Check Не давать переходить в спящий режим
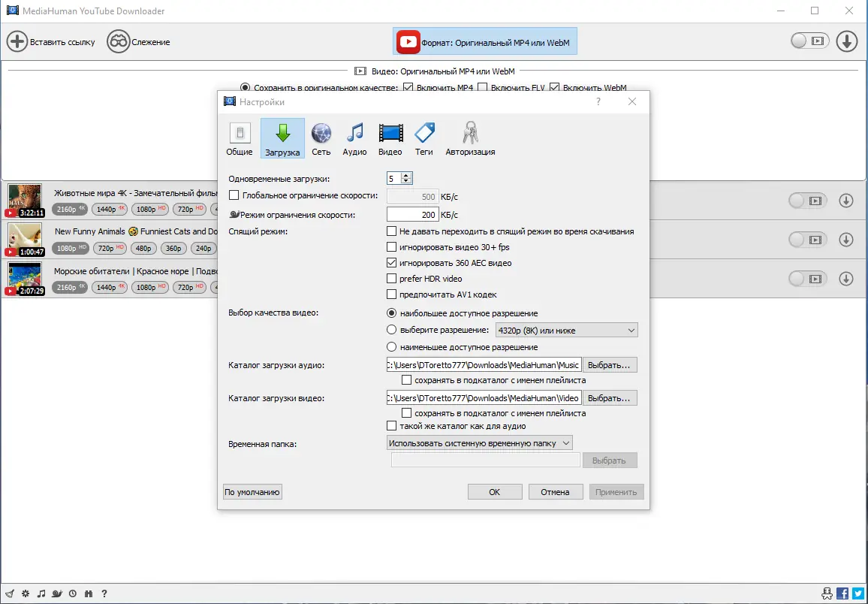 click(x=391, y=231)
